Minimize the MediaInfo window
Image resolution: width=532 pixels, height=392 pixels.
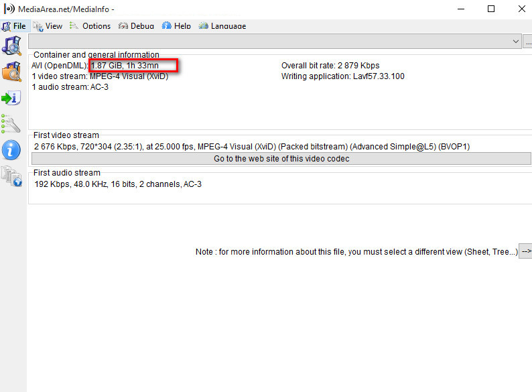[x=461, y=9]
